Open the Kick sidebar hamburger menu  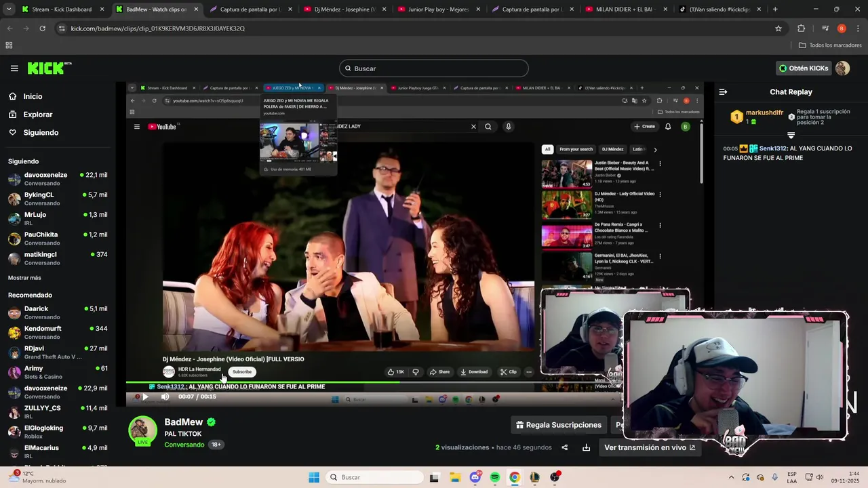click(x=14, y=68)
